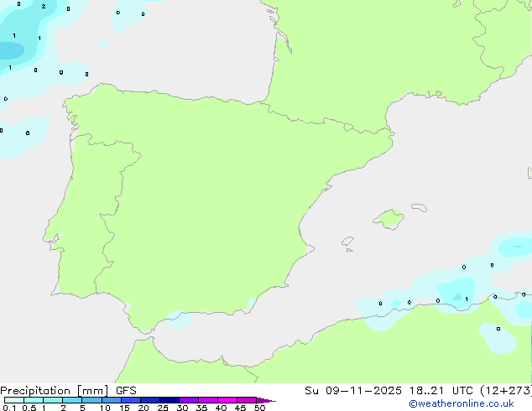Click the Mallorca island on the map
Image resolution: width=532 pixels, height=411 pixels.
[389, 219]
